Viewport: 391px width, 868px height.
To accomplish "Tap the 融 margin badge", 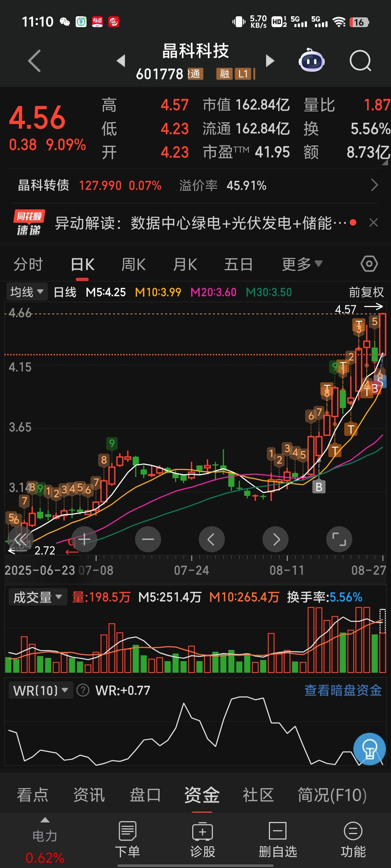I will click(224, 74).
